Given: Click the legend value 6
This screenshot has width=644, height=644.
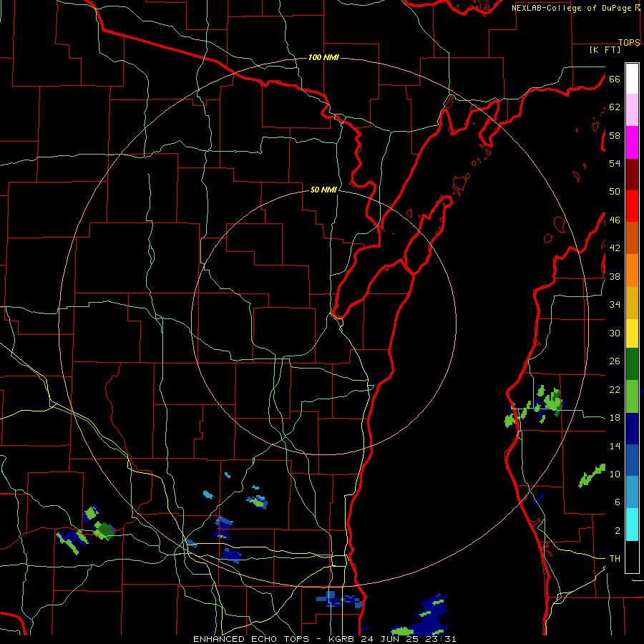Looking at the screenshot, I should point(617,502).
